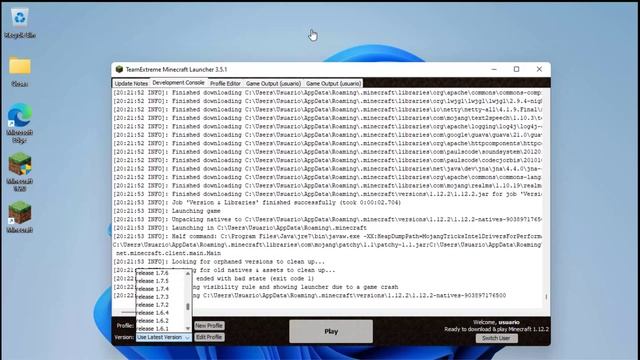640x360 pixels.
Task: Open the Profile Editor tab
Action: point(225,83)
